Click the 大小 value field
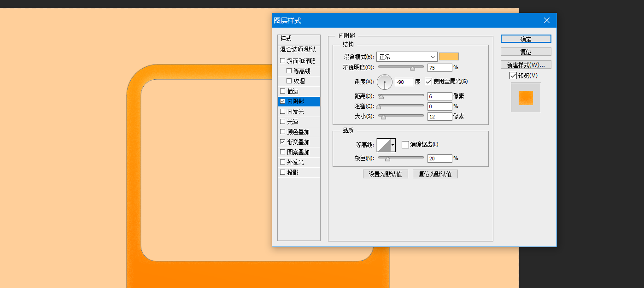 coord(439,117)
